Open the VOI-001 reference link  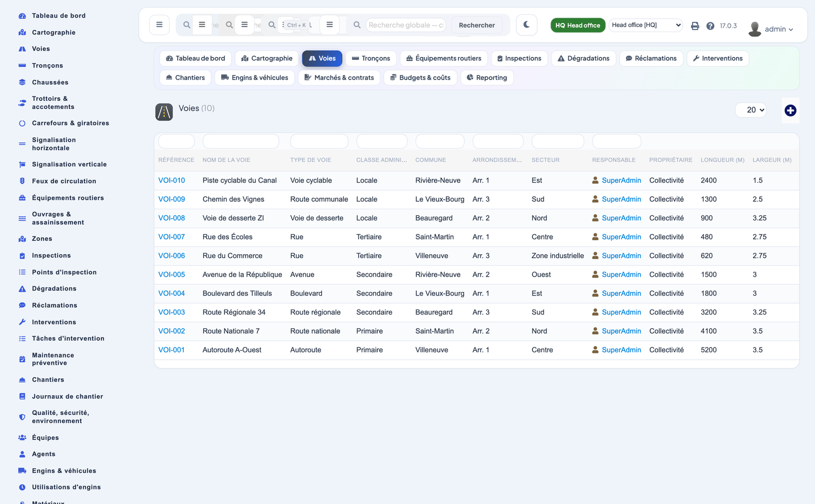(171, 350)
